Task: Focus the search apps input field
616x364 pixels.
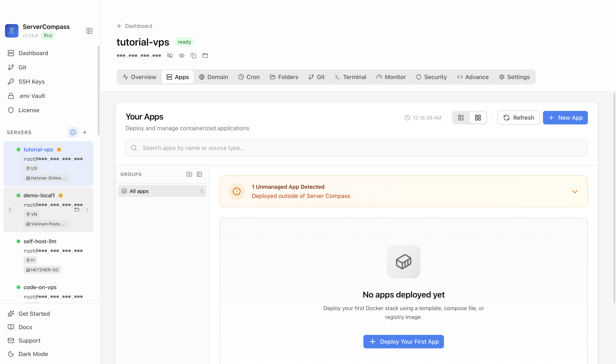Action: pos(357,148)
